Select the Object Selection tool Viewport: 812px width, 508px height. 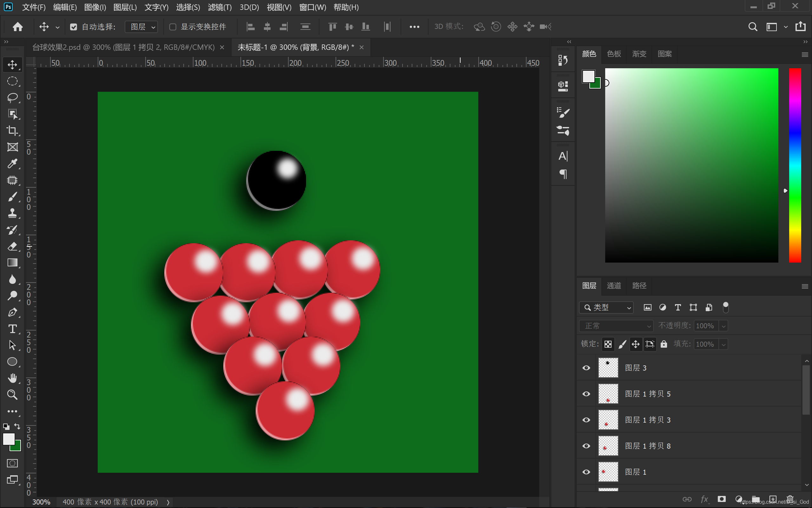click(x=12, y=114)
